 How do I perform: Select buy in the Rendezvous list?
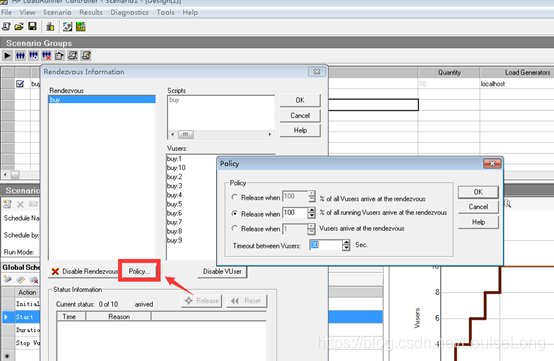102,100
